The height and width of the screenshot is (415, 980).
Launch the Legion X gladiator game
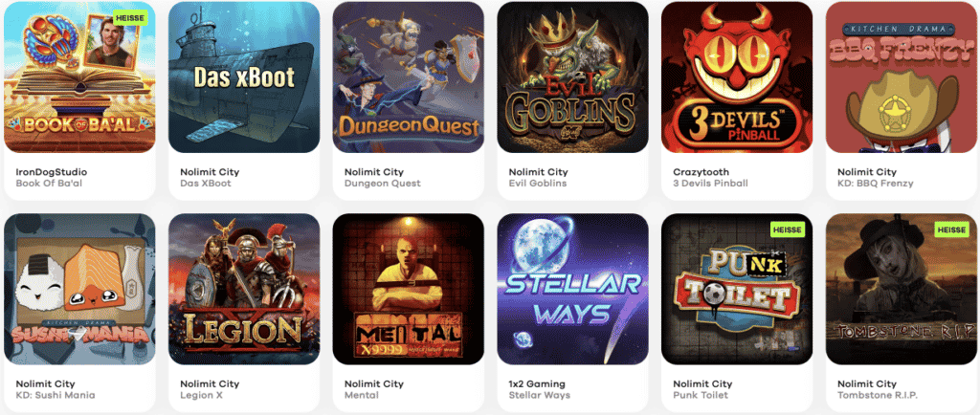click(244, 290)
